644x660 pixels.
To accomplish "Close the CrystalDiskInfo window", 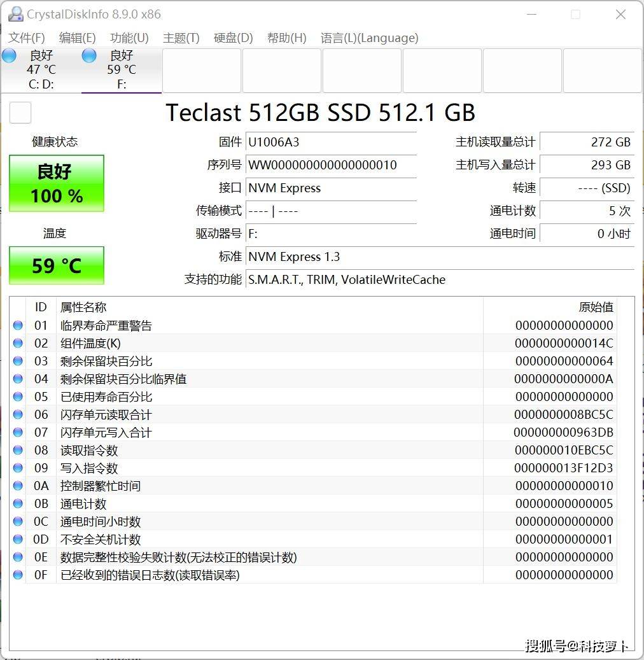I will 620,14.
